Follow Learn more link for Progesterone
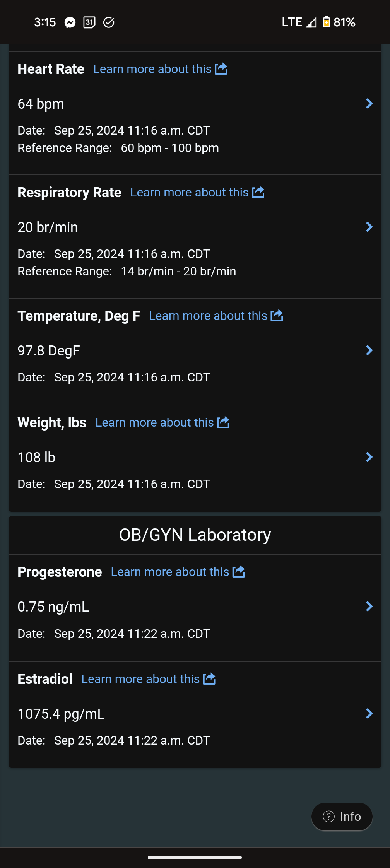 [x=170, y=572]
